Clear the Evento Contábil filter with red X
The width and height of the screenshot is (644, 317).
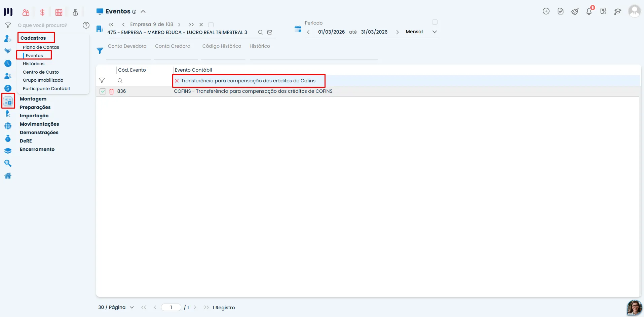(x=177, y=81)
